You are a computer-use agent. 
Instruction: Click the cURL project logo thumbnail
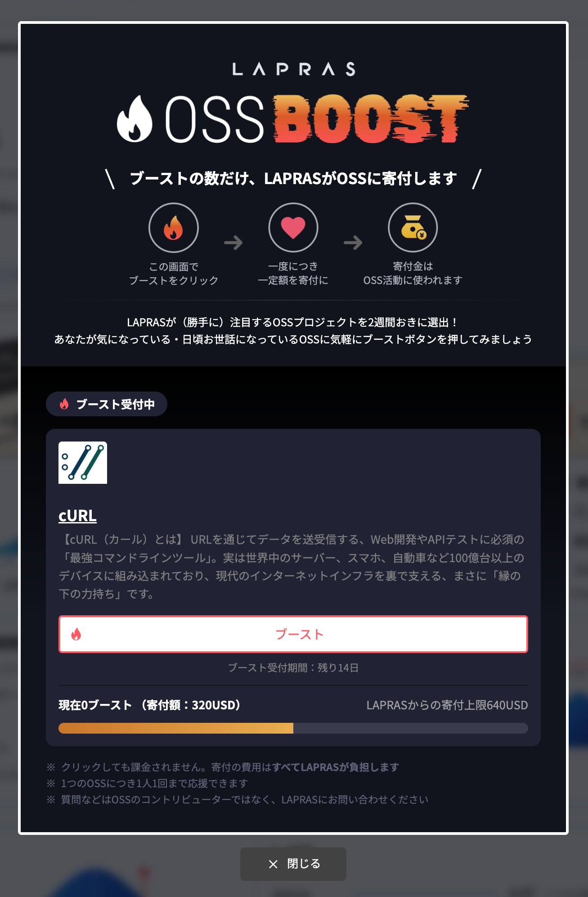tap(83, 463)
